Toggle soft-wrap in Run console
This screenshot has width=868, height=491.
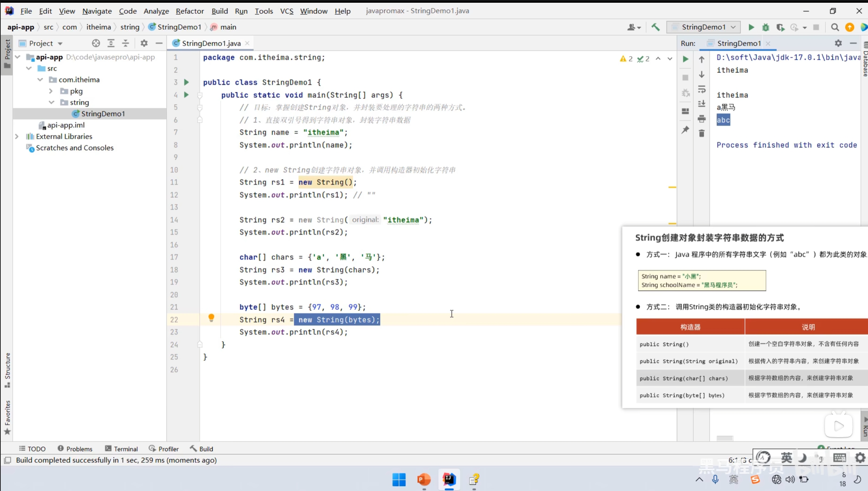(701, 89)
